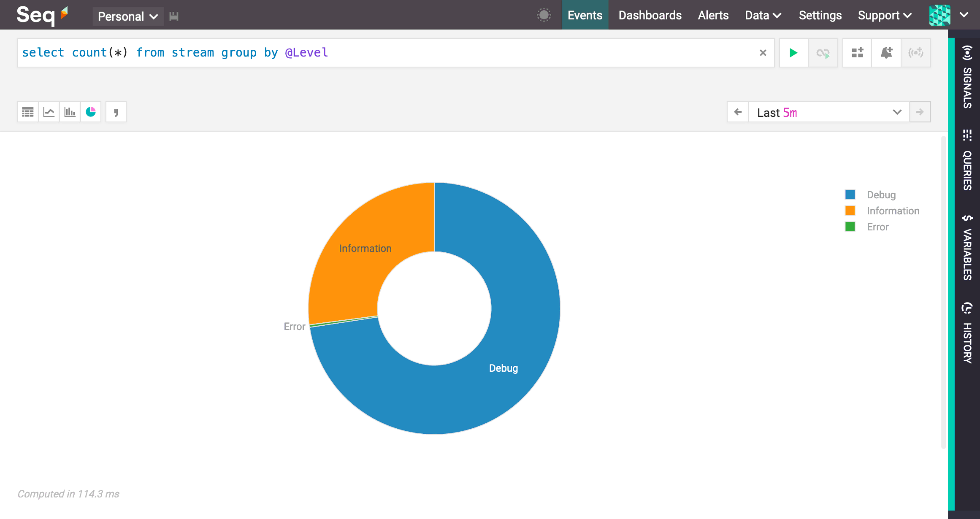Toggle the light/dark theme sun icon
Viewport: 980px width, 519px height.
pos(544,15)
